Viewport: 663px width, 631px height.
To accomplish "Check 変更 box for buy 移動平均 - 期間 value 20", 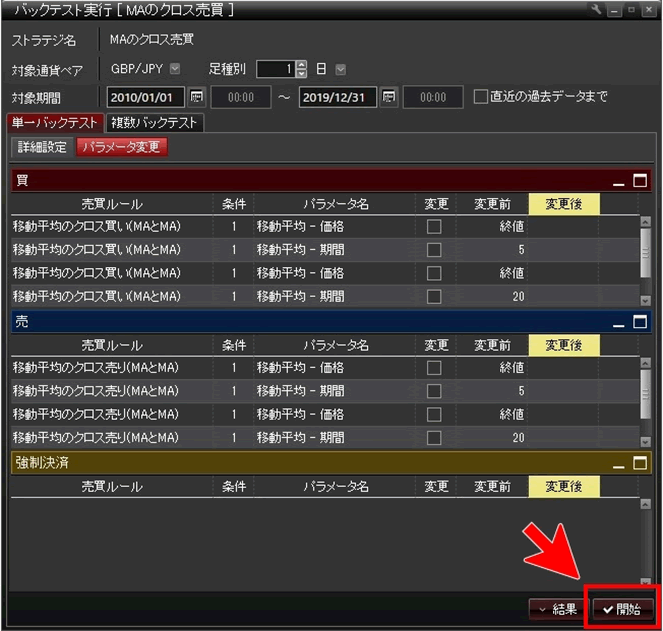I will (434, 296).
